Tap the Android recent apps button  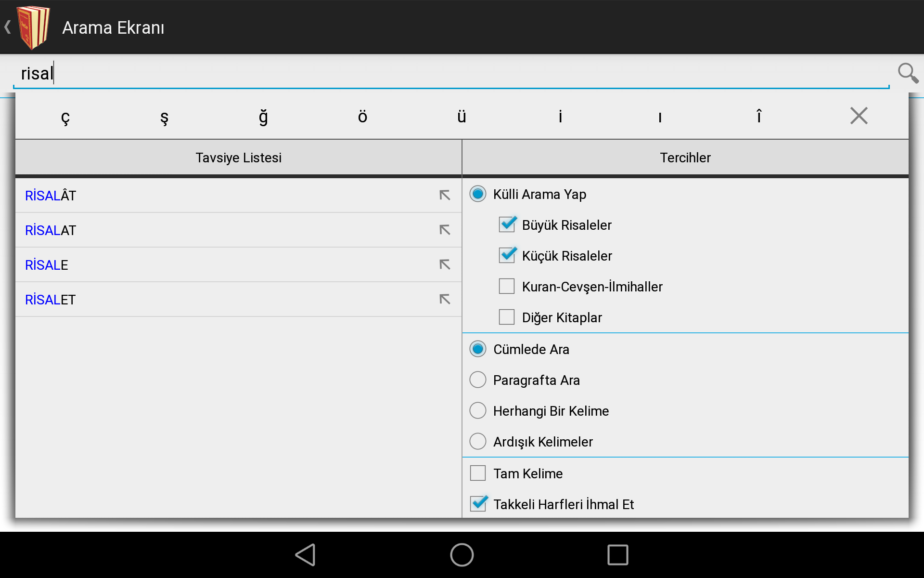pos(618,555)
